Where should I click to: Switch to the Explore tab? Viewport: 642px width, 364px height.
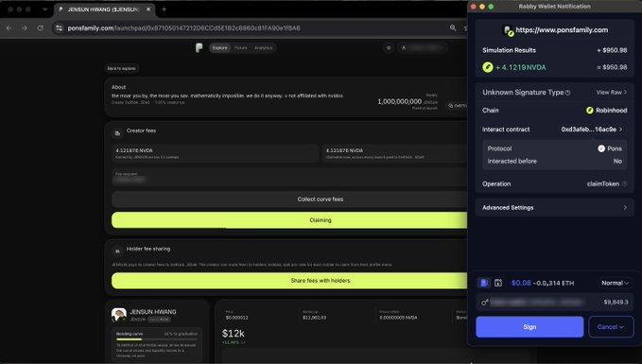point(220,48)
